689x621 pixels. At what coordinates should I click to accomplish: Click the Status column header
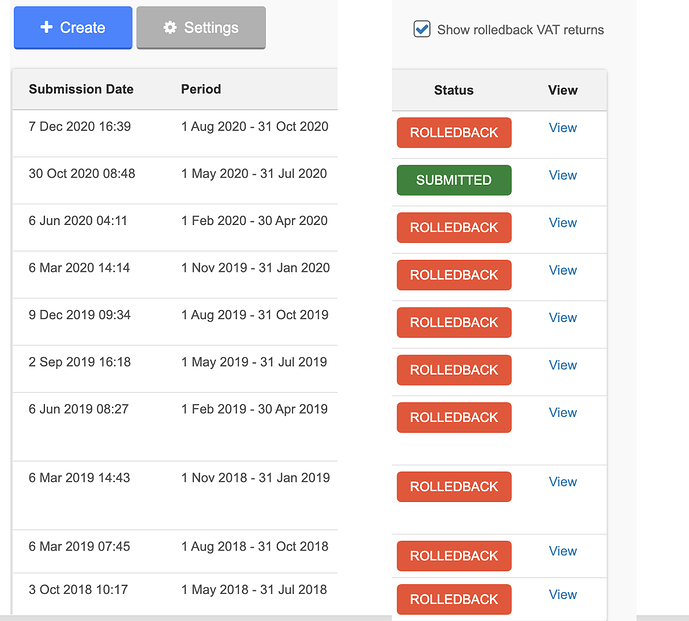coord(454,90)
